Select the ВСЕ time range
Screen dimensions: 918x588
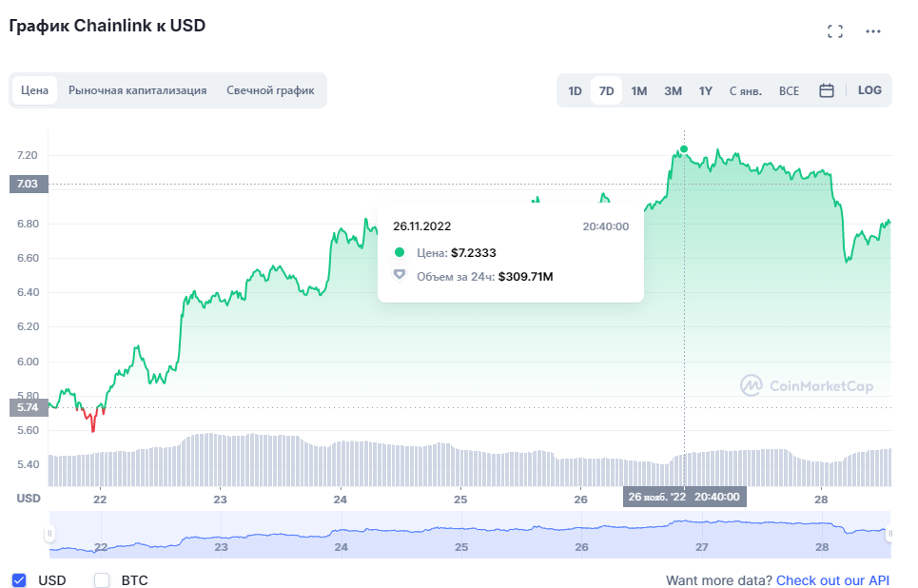click(x=789, y=91)
